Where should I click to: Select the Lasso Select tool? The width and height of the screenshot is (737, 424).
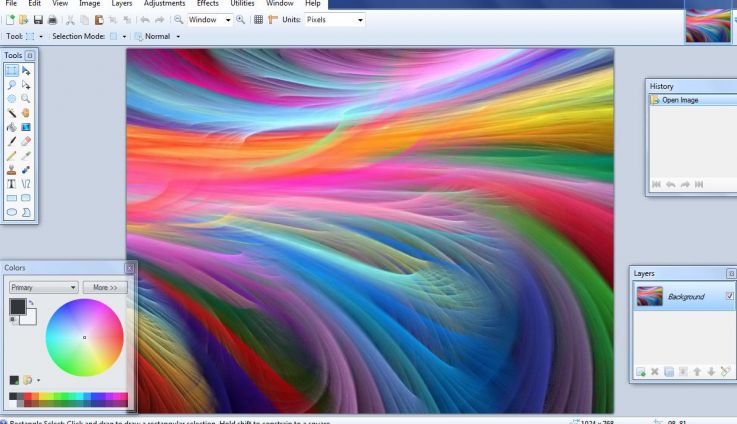12,85
